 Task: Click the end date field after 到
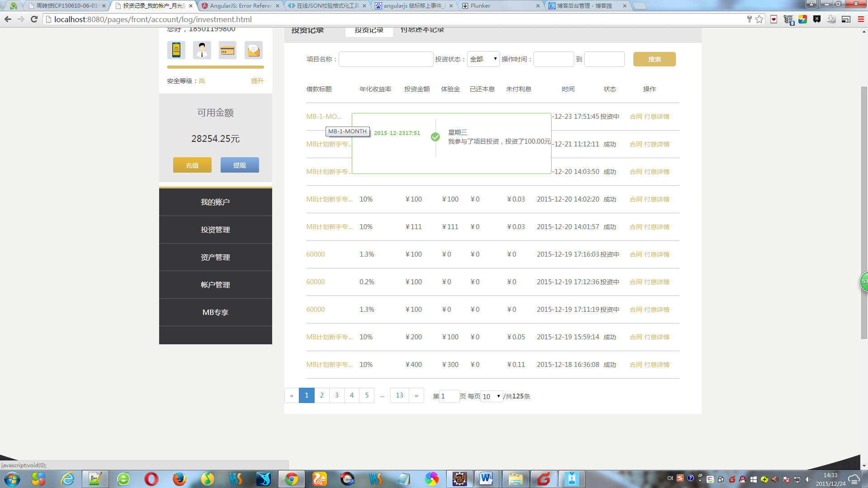tap(604, 59)
